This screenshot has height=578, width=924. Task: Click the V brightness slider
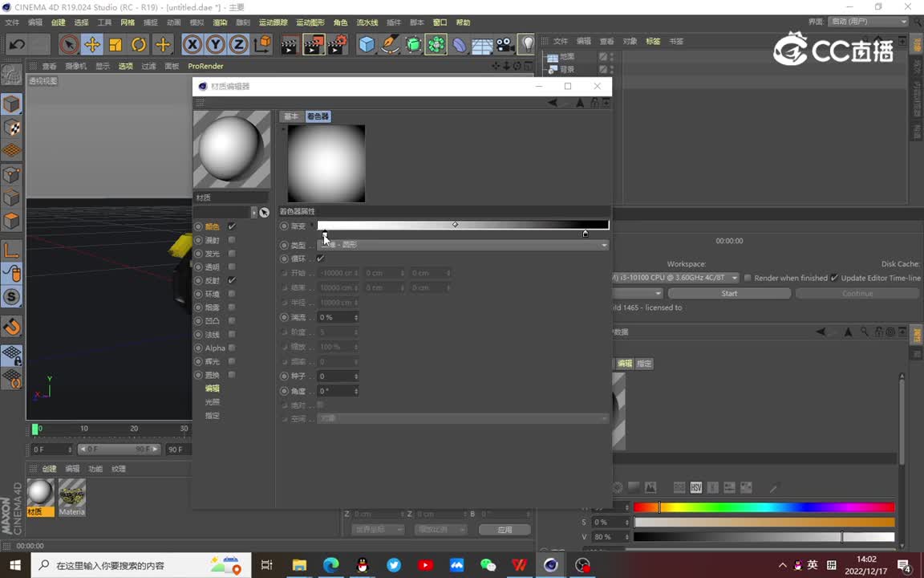(x=764, y=537)
